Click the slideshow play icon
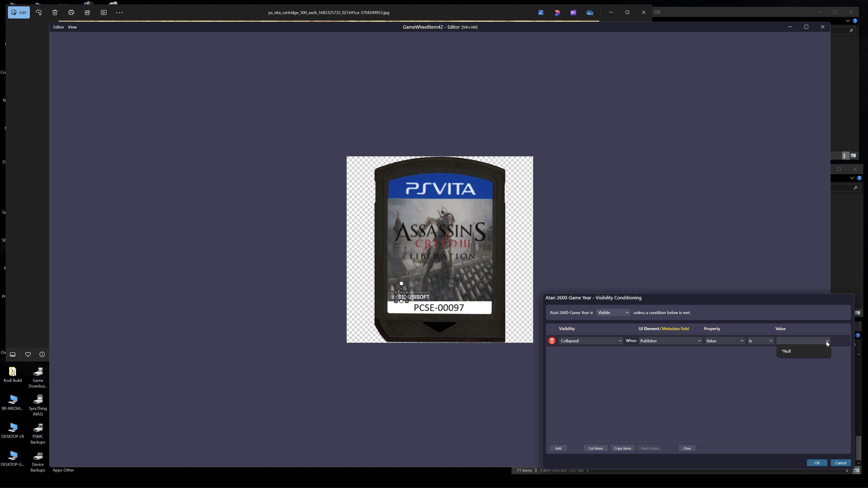Viewport: 868px width, 488px height. point(104,12)
